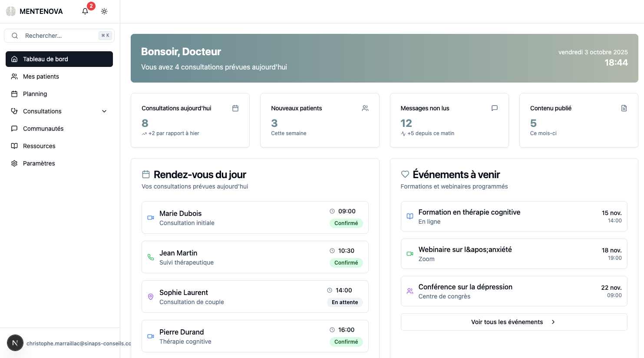
Task: Click the profile avatar at bottom left
Action: click(x=15, y=343)
